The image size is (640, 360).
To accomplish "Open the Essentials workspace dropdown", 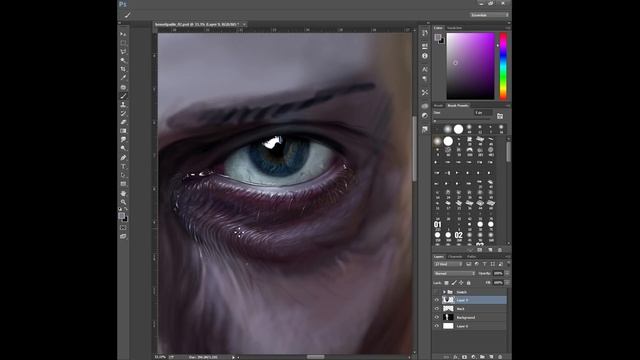I will tap(489, 15).
